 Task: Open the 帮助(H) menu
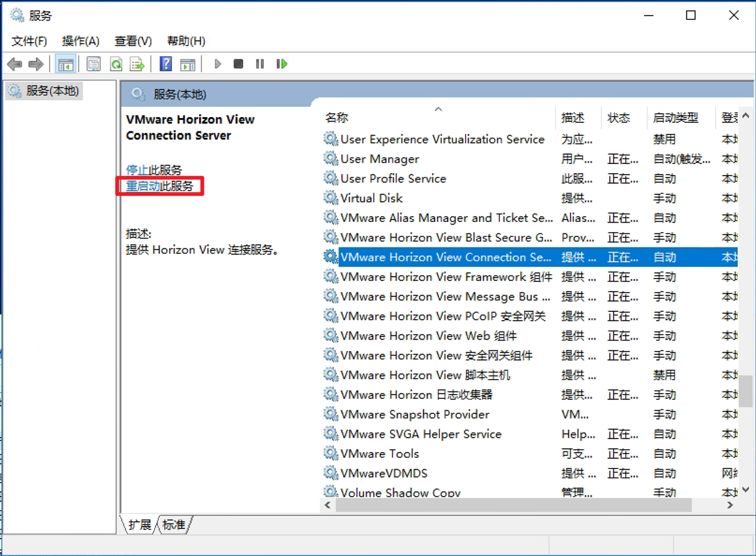(x=186, y=41)
